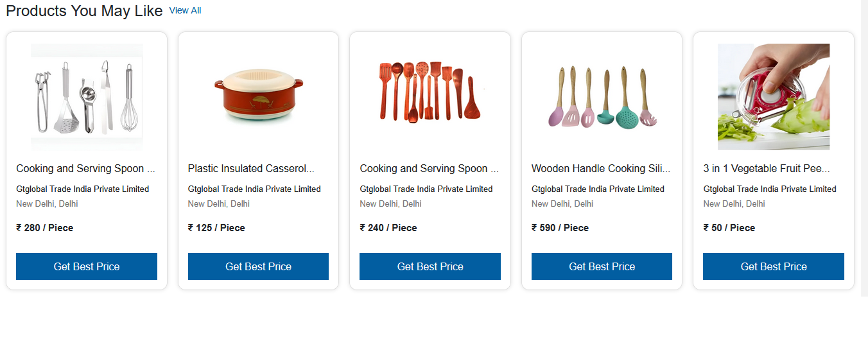Click Gtglobal Trade seller under Plastic Casserole
The width and height of the screenshot is (868, 355).
[x=254, y=189]
